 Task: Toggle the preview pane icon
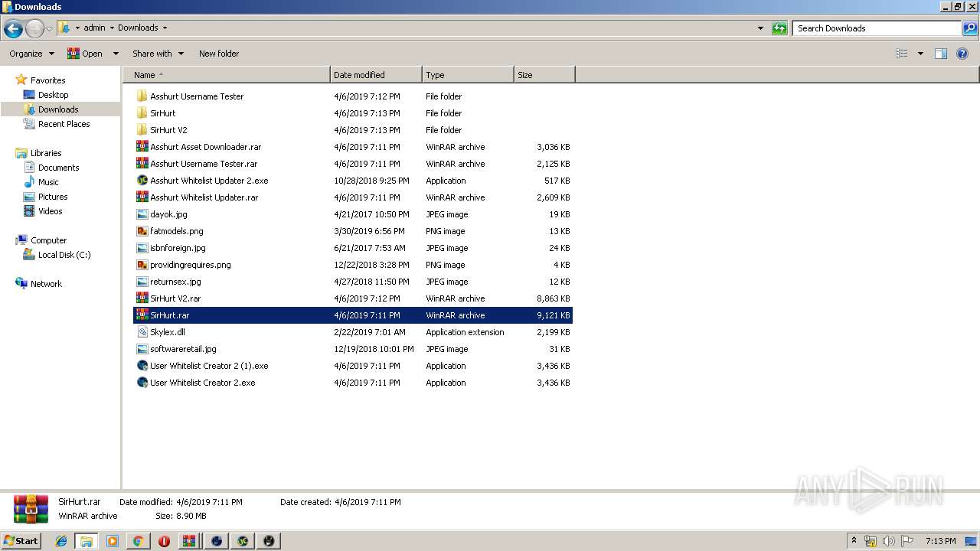tap(941, 54)
